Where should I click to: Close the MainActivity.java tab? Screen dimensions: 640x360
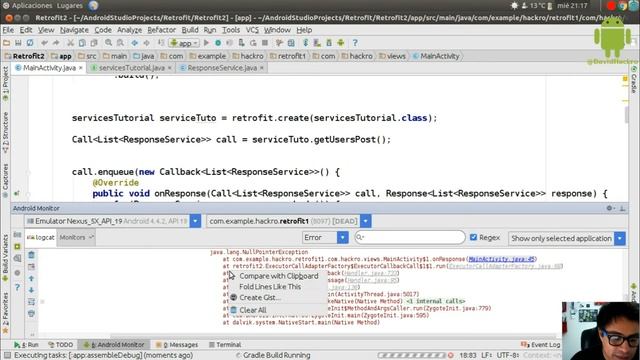tap(81, 68)
